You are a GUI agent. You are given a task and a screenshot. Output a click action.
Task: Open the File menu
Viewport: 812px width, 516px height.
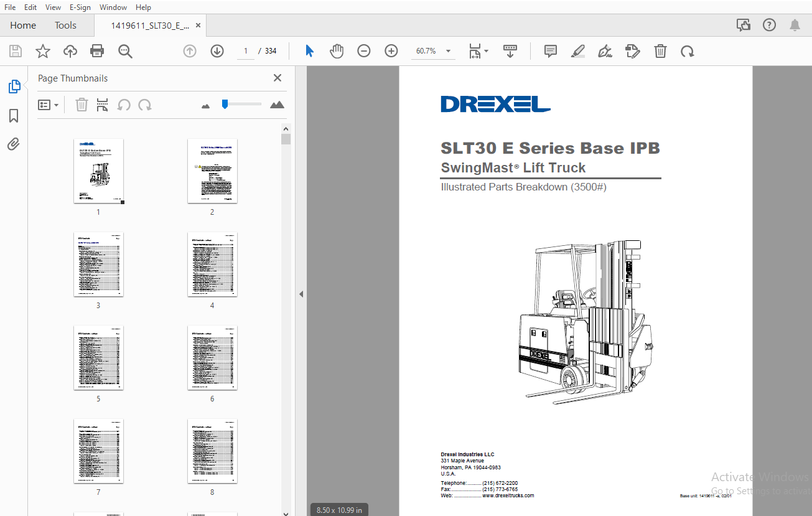pyautogui.click(x=10, y=7)
